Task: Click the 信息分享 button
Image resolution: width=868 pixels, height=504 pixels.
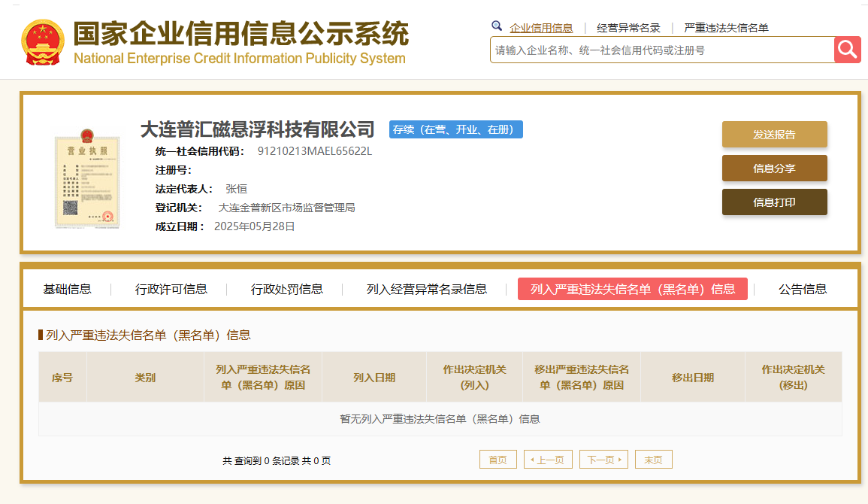Action: click(775, 169)
